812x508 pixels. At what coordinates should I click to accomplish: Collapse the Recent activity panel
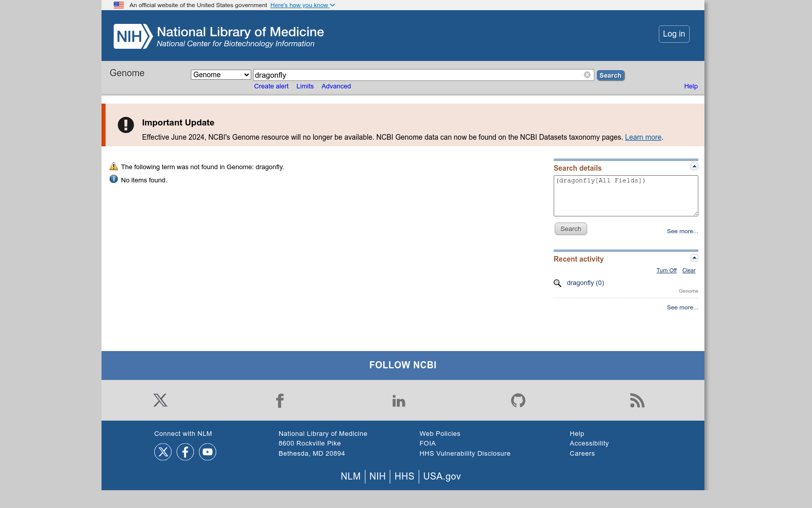(x=694, y=258)
